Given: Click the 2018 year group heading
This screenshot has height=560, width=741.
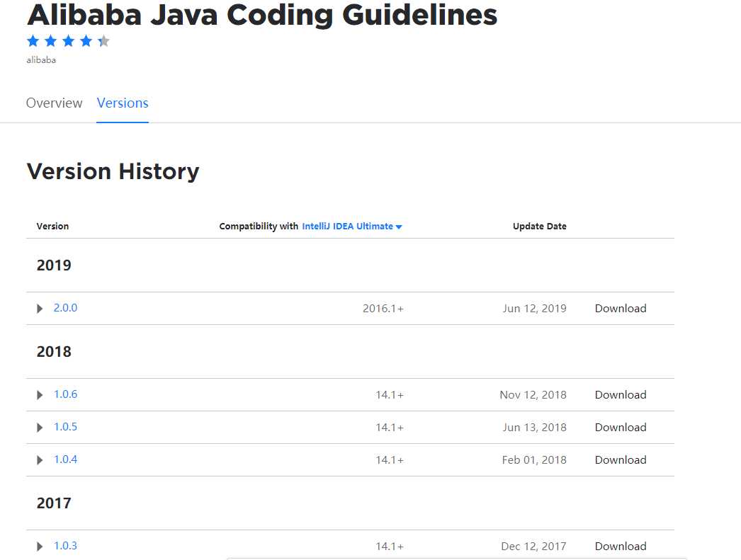Looking at the screenshot, I should click(x=54, y=352).
